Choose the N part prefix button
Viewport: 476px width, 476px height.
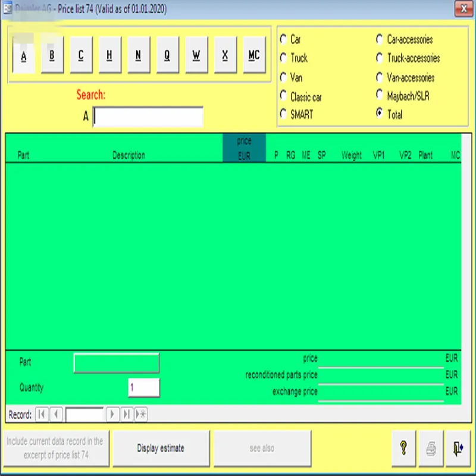[x=139, y=55]
